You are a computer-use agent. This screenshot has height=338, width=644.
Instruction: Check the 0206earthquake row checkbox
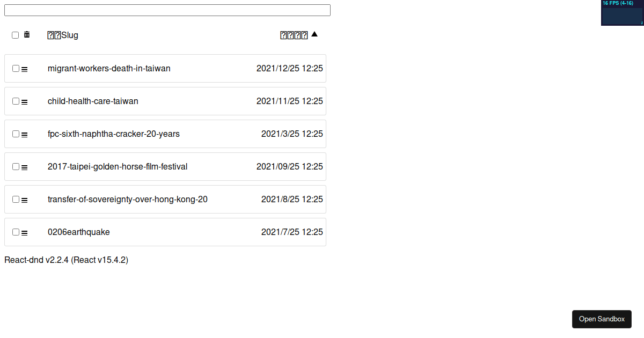[16, 232]
